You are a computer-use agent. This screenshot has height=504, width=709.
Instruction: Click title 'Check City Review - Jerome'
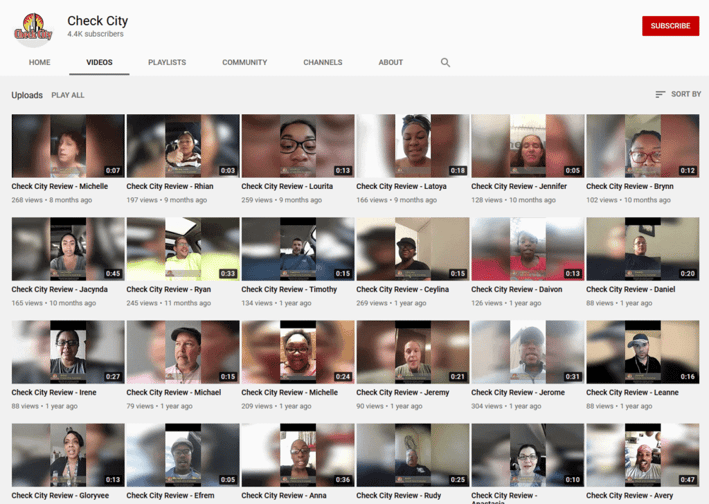(x=518, y=392)
